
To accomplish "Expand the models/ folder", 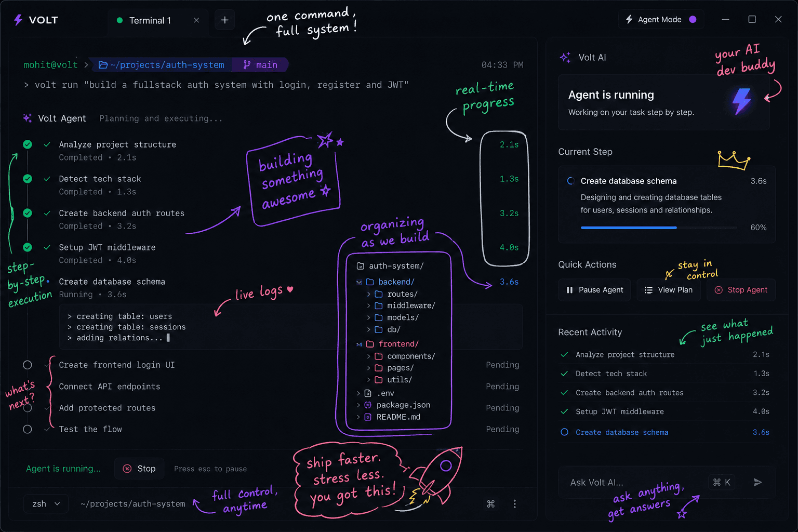I will click(x=369, y=318).
